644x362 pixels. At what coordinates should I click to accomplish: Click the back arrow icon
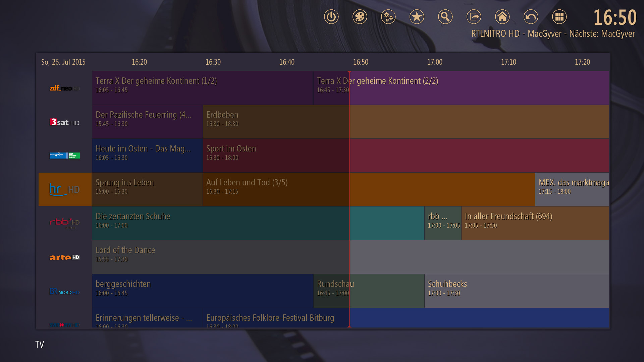pyautogui.click(x=531, y=17)
